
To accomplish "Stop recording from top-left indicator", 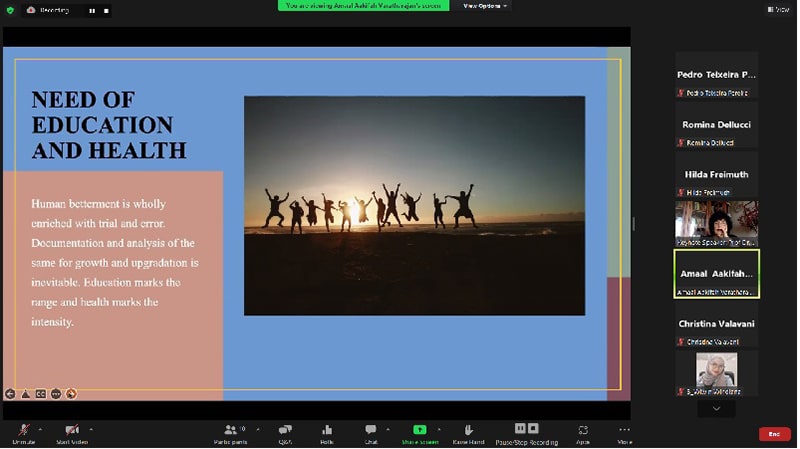I will (x=104, y=10).
